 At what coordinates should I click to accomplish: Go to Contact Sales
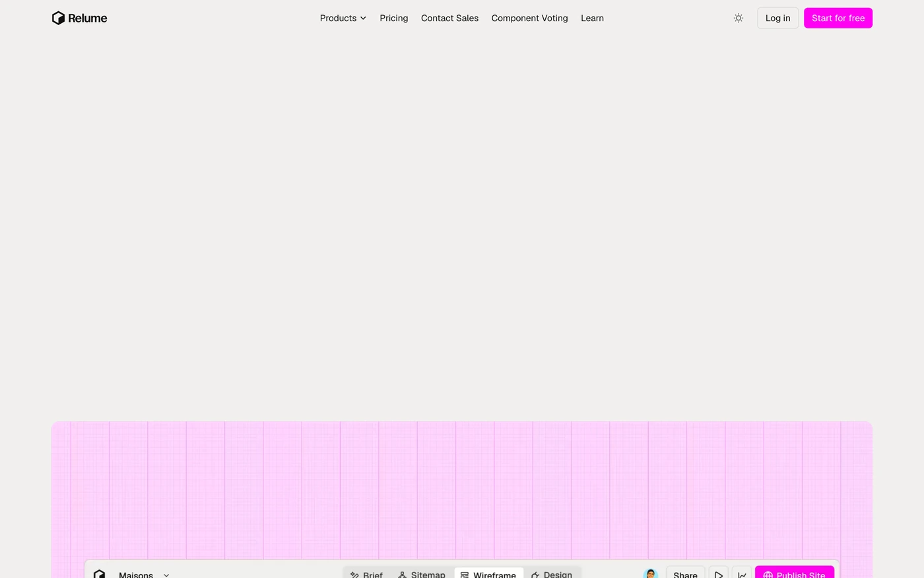pos(449,18)
